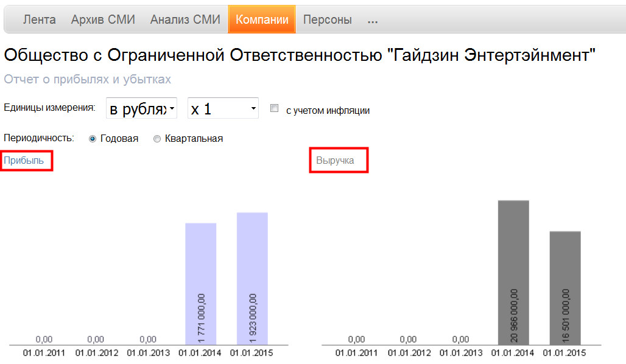626x364 pixels.
Task: Switch to the Архив СМИ tab
Action: (103, 19)
